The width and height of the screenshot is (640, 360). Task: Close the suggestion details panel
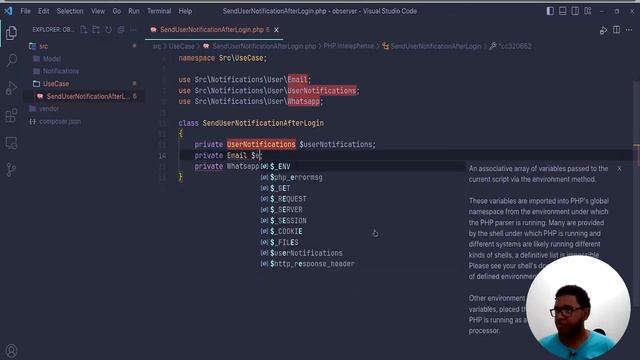point(619,169)
